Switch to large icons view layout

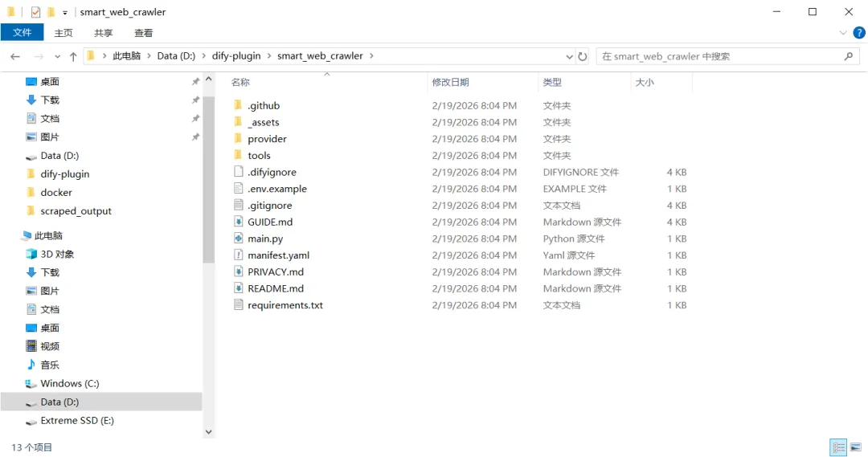pyautogui.click(x=856, y=447)
